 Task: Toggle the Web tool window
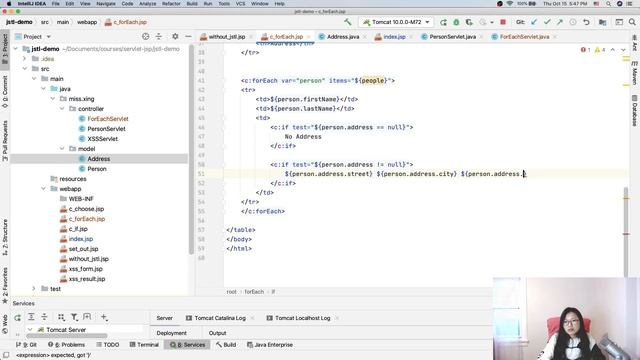click(5, 323)
